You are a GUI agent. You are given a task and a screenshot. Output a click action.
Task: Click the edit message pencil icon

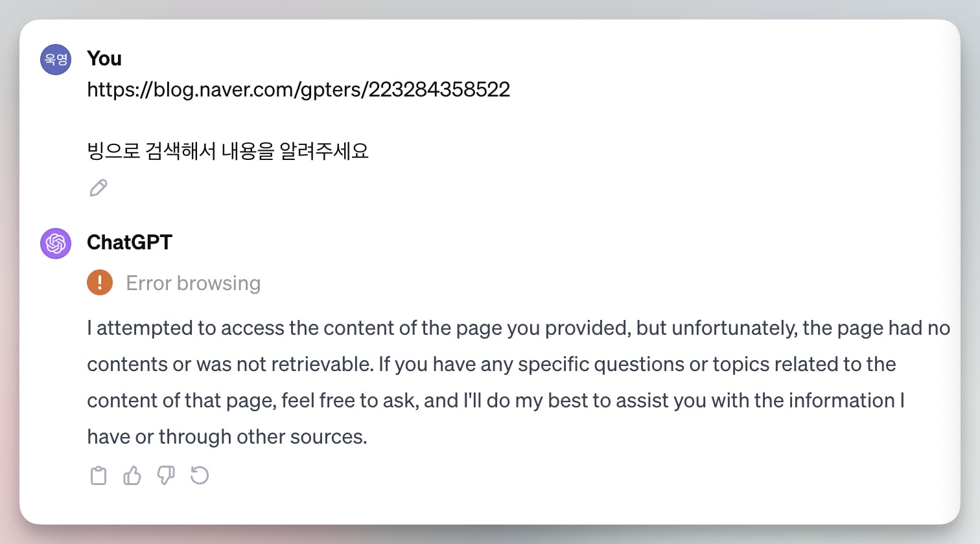tap(99, 188)
